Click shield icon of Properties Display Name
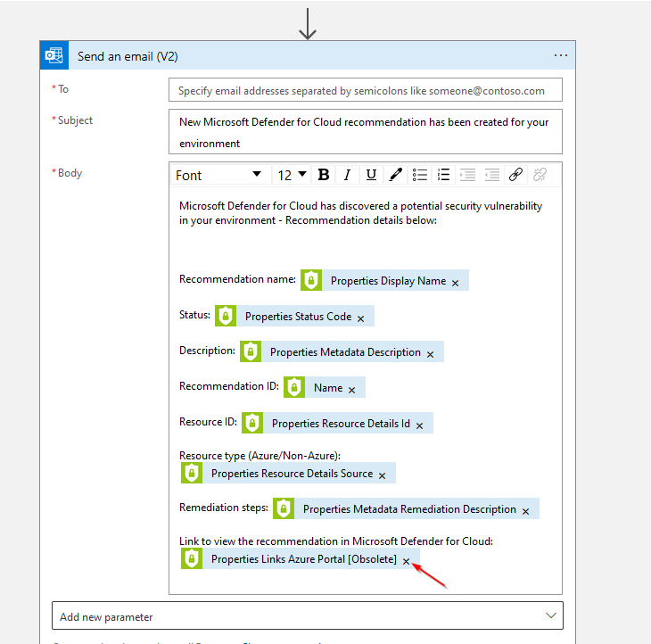 pos(311,280)
